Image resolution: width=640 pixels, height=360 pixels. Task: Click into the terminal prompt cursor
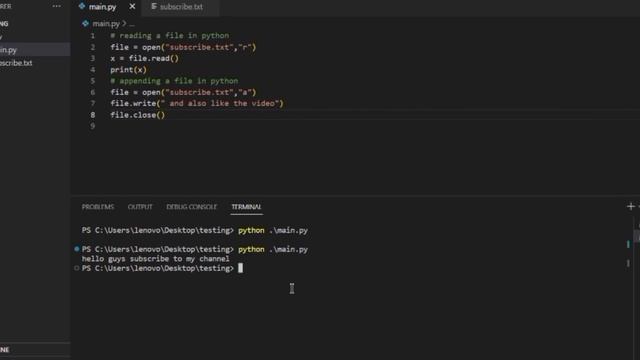point(240,268)
